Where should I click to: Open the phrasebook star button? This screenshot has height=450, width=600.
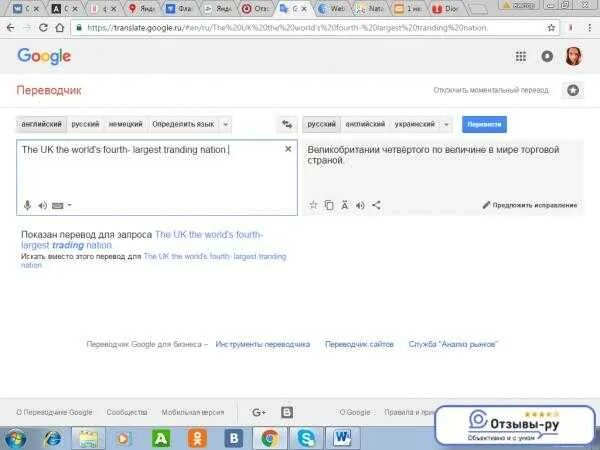click(573, 90)
